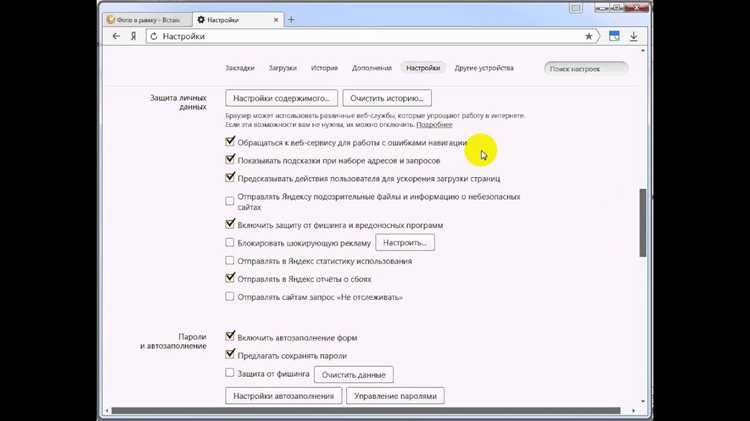Switch to the История tab
Image resolution: width=750 pixels, height=421 pixels.
(x=324, y=68)
